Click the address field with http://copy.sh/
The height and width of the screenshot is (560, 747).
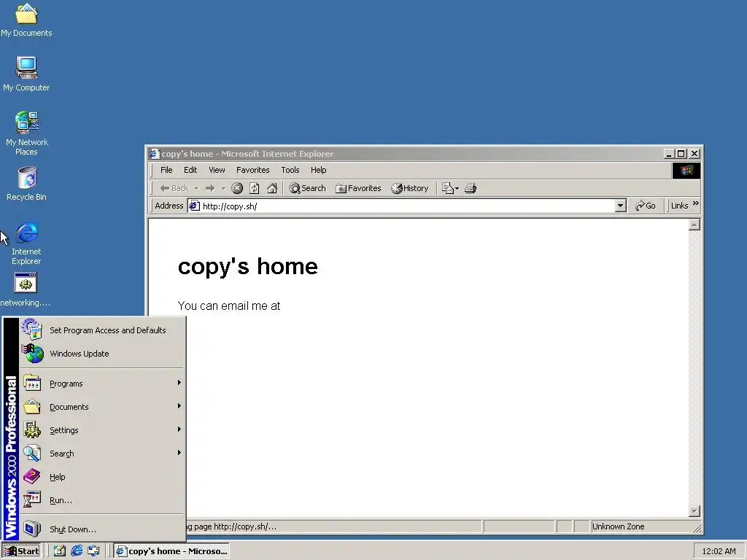point(407,206)
